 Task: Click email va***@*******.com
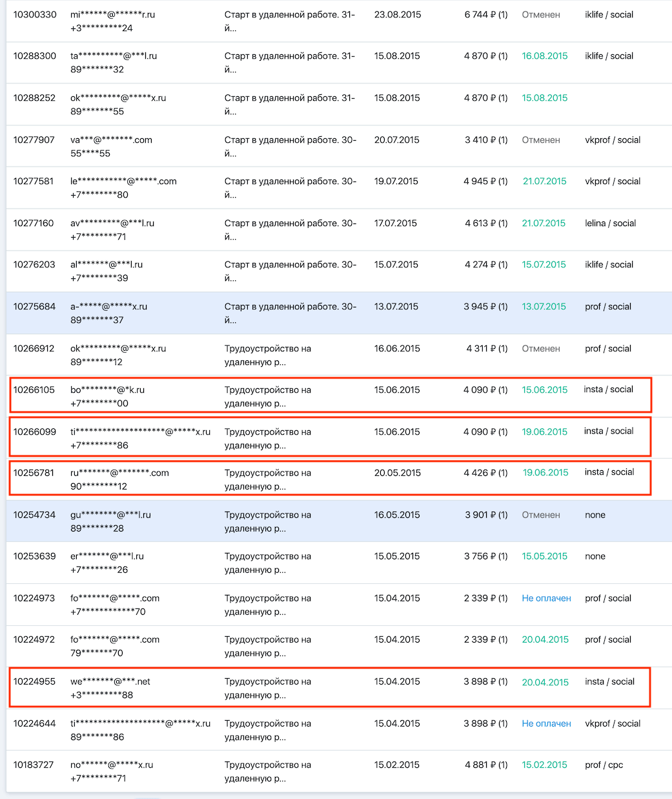click(112, 140)
